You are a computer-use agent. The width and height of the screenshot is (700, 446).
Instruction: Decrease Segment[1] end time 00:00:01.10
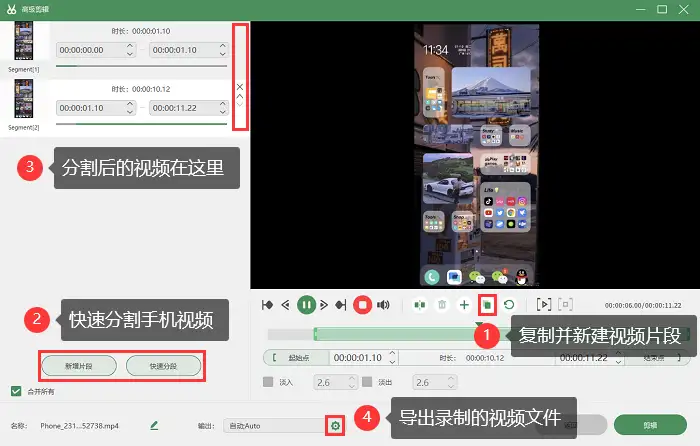(x=222, y=54)
